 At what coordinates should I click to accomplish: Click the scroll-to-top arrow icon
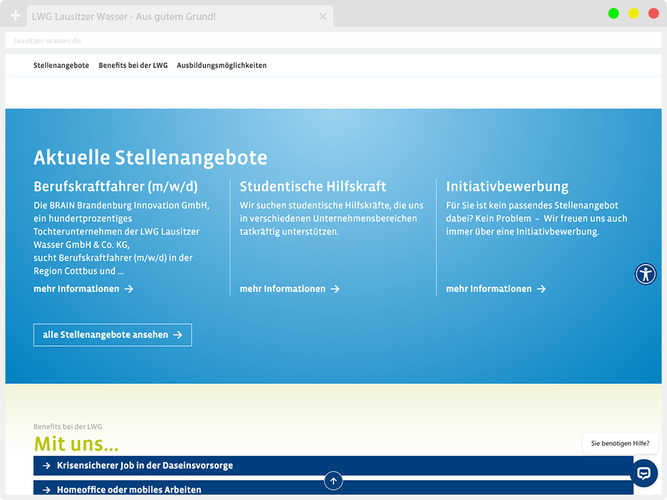[x=334, y=481]
